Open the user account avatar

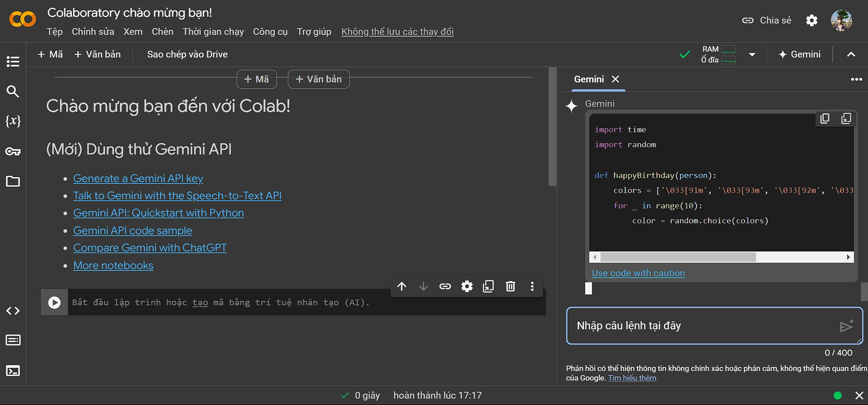pos(841,20)
